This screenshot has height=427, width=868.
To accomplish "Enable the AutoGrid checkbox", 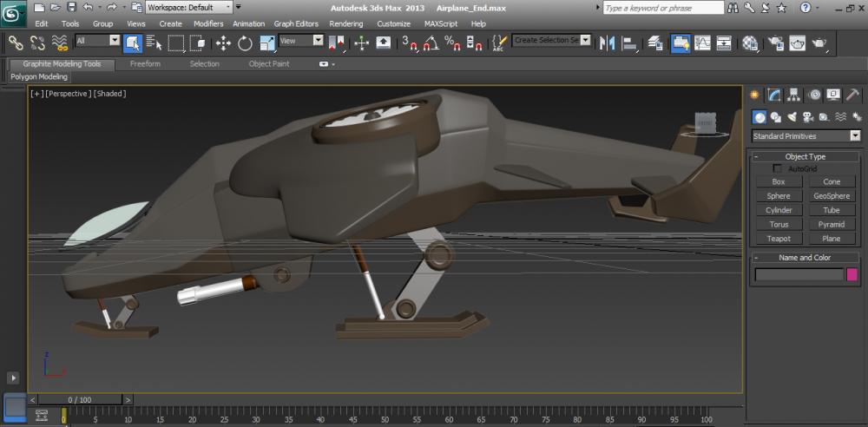I will [778, 168].
